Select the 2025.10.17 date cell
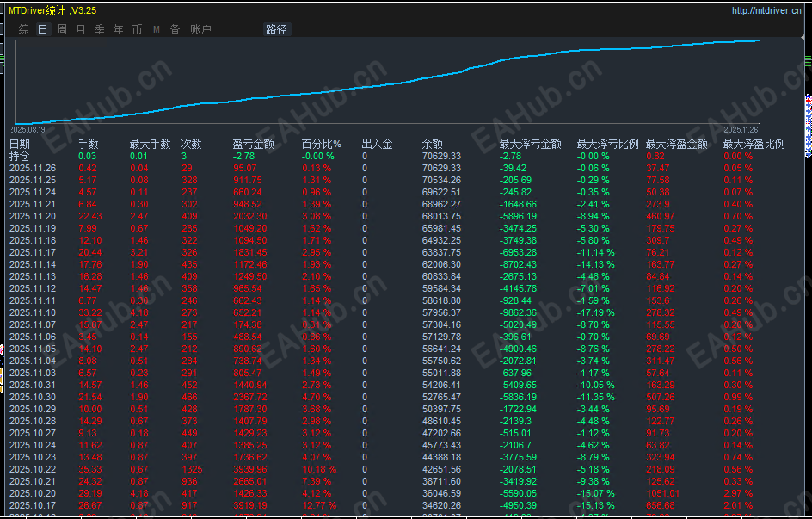This screenshot has width=812, height=519. (x=33, y=505)
